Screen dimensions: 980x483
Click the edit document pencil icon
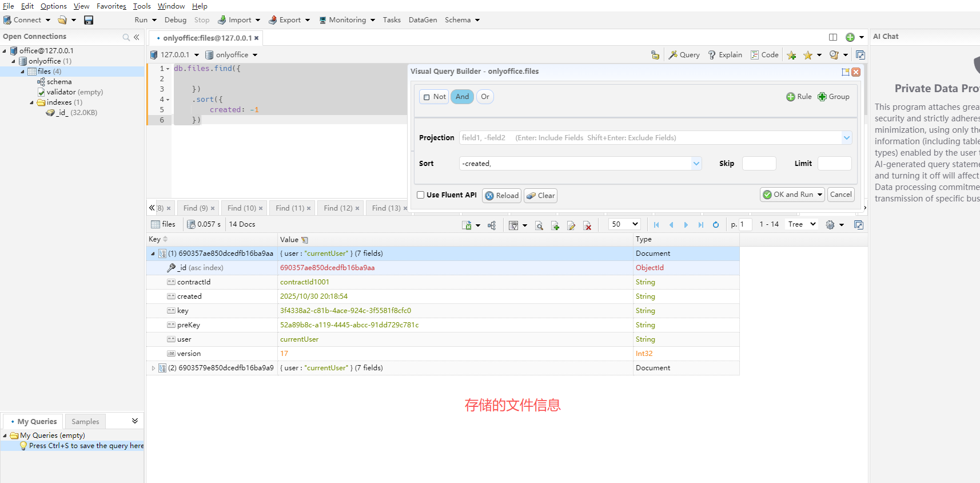571,225
